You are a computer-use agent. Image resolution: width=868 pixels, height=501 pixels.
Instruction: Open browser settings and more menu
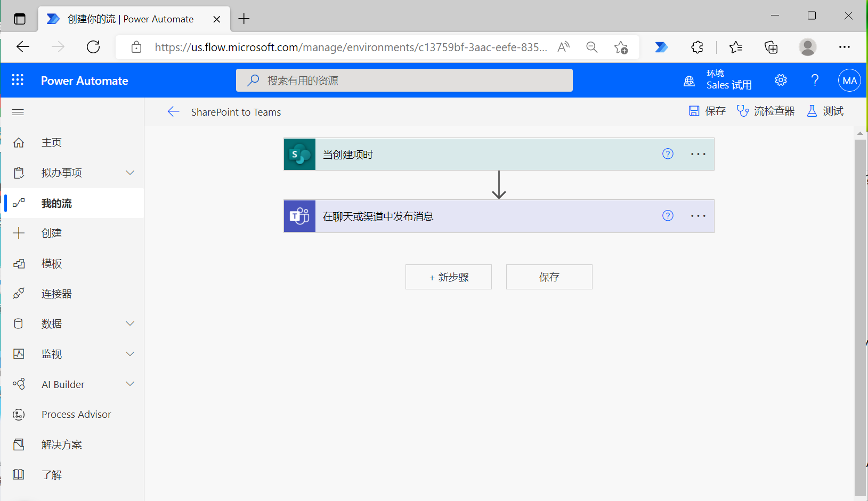pyautogui.click(x=845, y=47)
